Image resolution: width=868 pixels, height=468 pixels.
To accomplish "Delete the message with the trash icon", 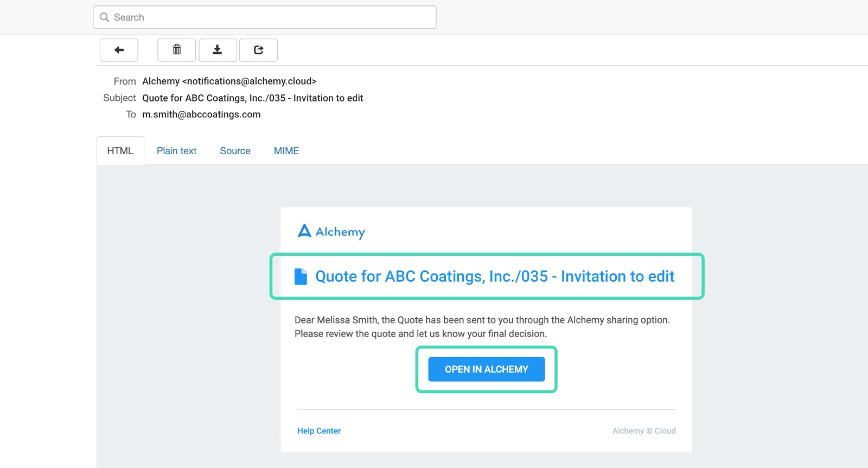I will tap(177, 50).
